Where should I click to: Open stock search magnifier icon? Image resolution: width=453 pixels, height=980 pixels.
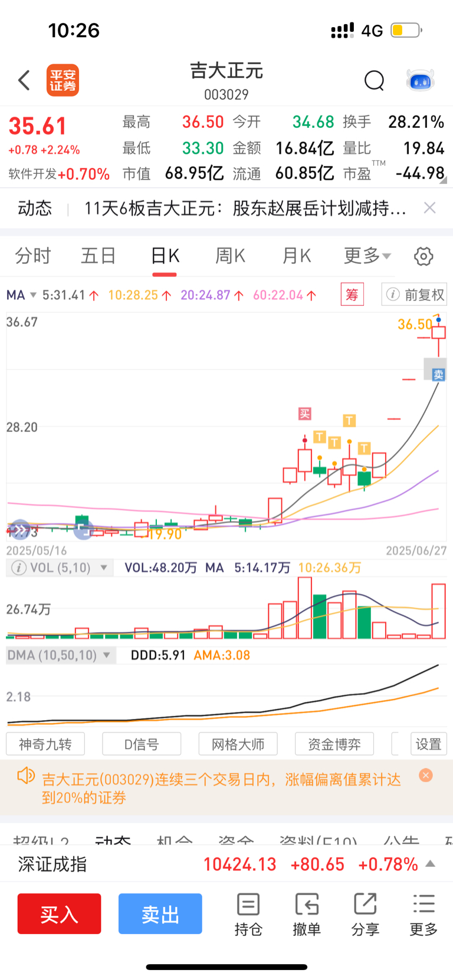(374, 80)
